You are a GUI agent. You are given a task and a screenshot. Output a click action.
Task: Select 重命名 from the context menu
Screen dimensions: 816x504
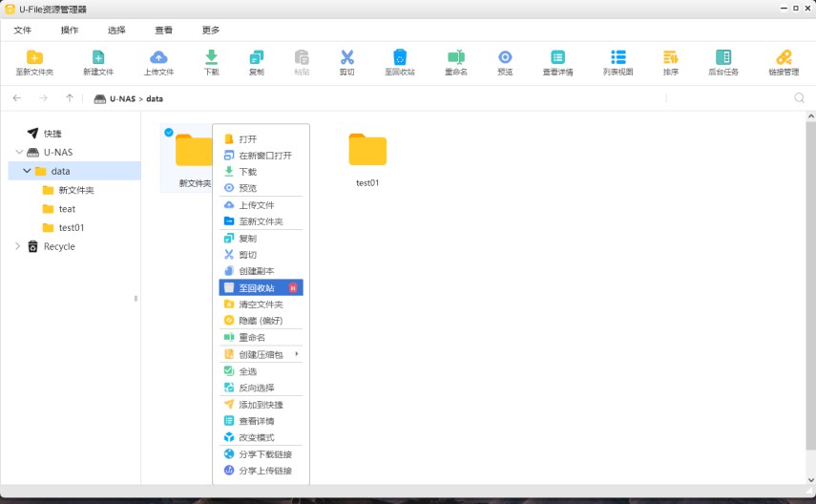click(x=252, y=337)
